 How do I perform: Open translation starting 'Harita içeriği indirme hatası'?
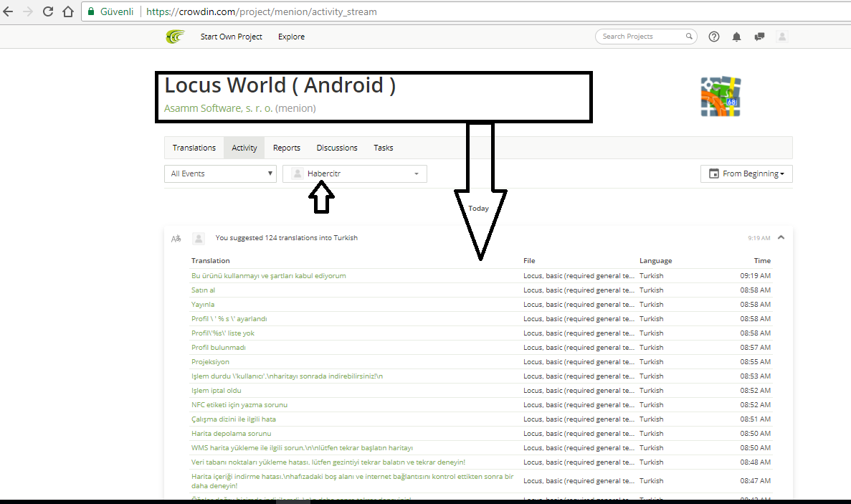click(353, 480)
